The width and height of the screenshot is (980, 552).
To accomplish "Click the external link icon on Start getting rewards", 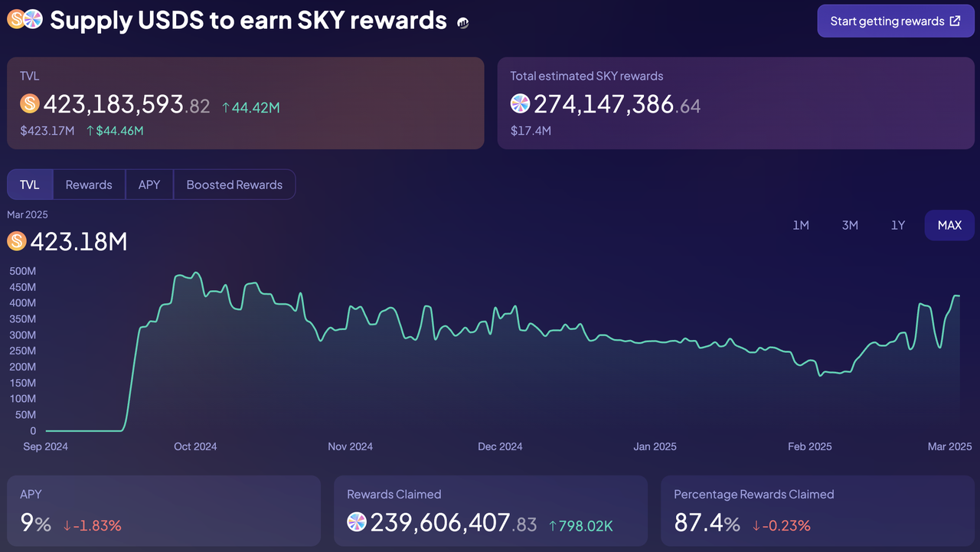I will [955, 21].
